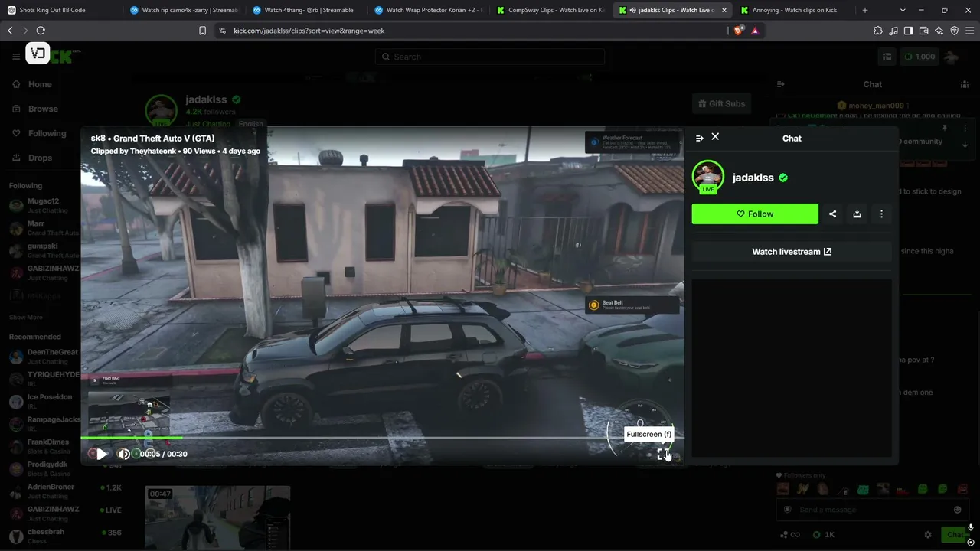Collapse the clip chat side panel
Image resolution: width=980 pixels, height=551 pixels.
(x=699, y=139)
